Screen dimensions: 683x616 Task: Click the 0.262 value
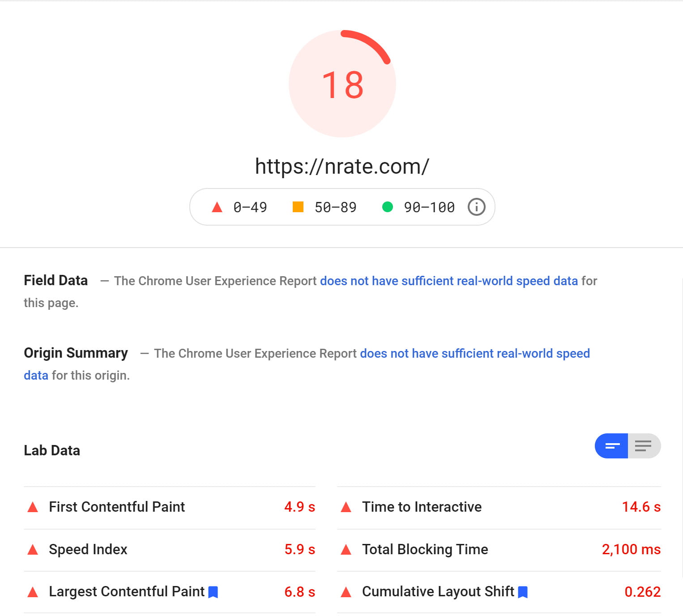pyautogui.click(x=643, y=592)
